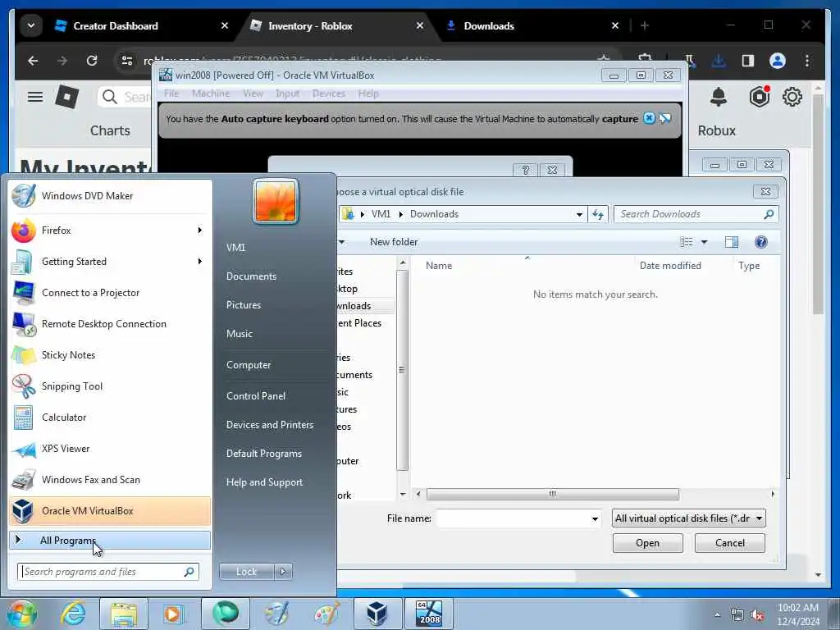Expand the Firefox jump list arrow
840x630 pixels.
coord(200,231)
